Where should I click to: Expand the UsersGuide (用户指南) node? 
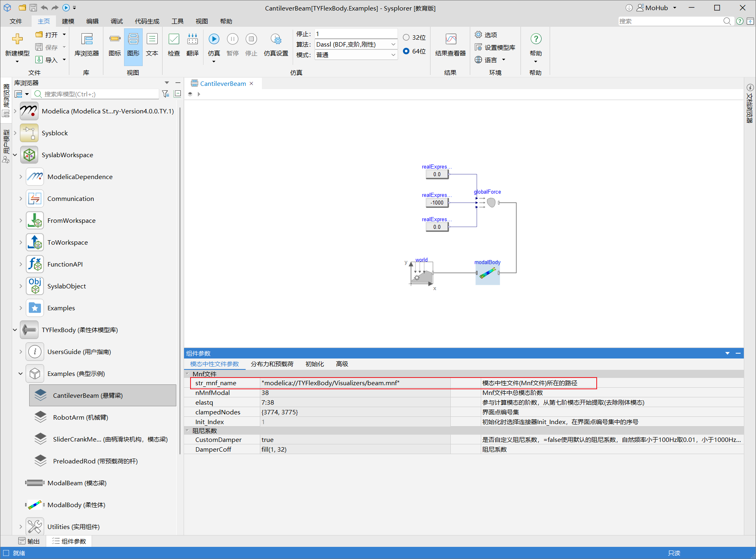coord(21,352)
